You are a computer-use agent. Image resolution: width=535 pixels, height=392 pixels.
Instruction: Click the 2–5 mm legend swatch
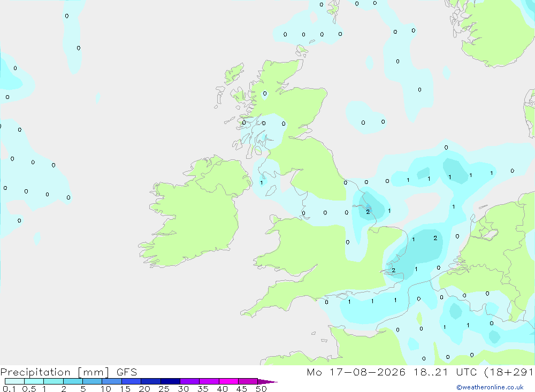[x=73, y=381]
